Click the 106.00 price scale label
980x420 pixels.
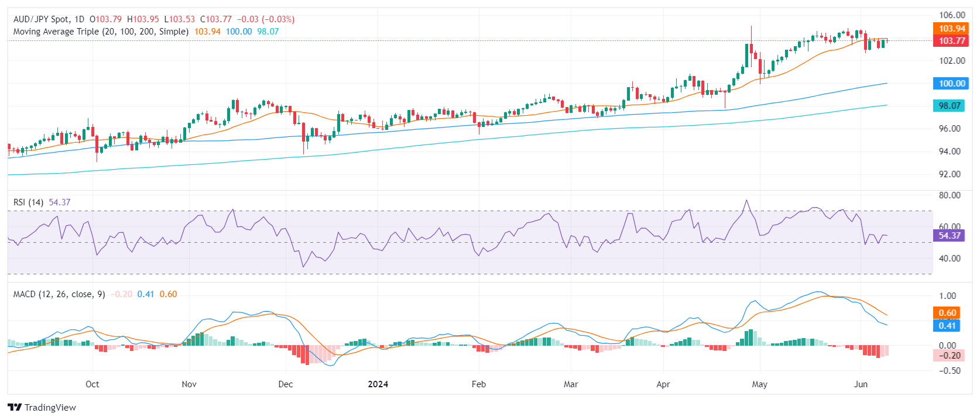point(952,15)
